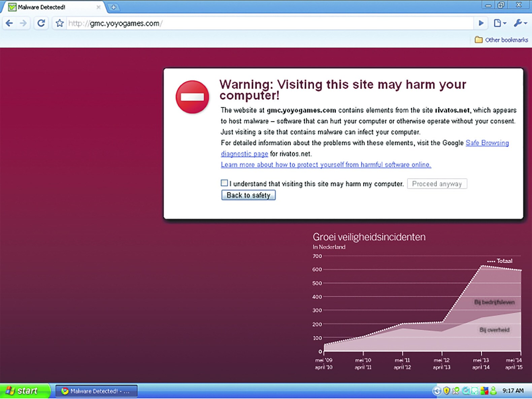Click the 'Bij overheid' chart label

tap(494, 330)
